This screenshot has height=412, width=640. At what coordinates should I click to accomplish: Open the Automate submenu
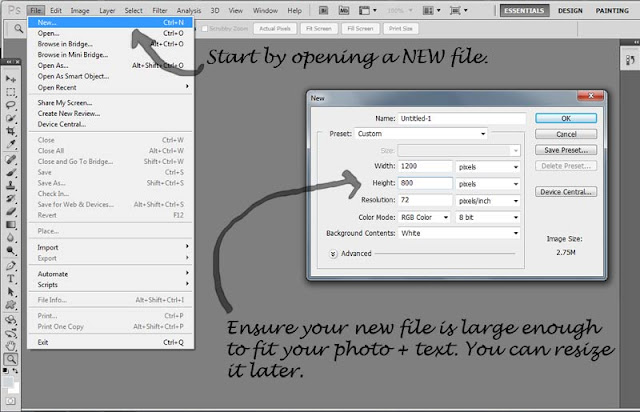(x=110, y=274)
